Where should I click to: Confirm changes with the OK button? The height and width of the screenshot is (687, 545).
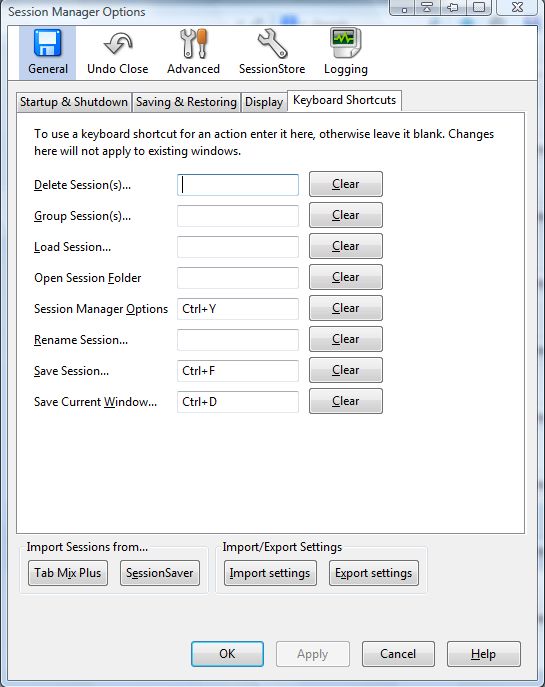click(x=227, y=654)
